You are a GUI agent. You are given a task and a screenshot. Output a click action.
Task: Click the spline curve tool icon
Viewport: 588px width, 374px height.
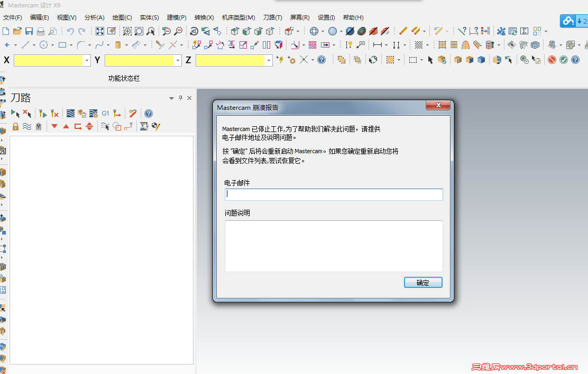pyautogui.click(x=99, y=45)
